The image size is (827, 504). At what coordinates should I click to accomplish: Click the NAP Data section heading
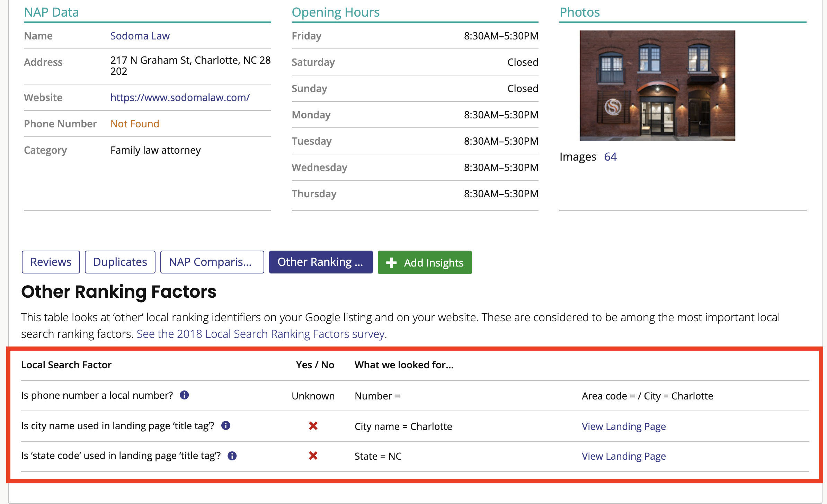[x=52, y=12]
